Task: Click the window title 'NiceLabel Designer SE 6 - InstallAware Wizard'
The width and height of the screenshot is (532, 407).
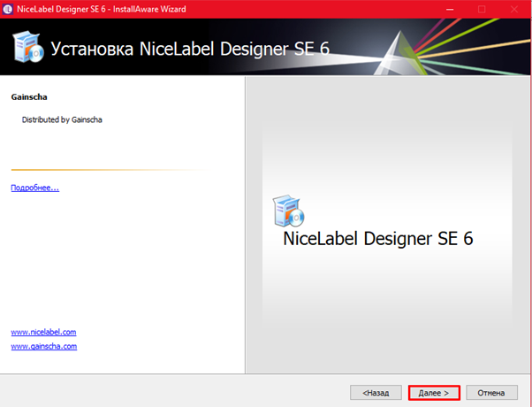Action: point(102,9)
